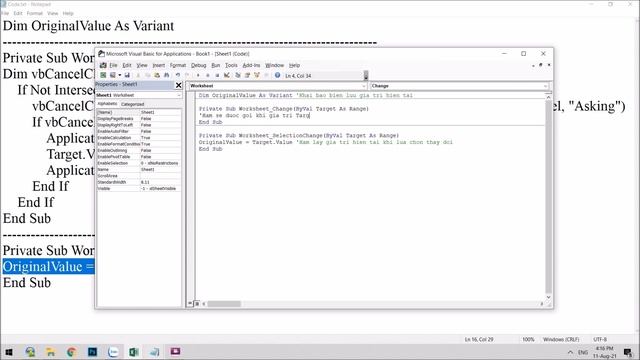The image size is (640, 360).
Task: Open Chrome from the taskbar
Action: click(x=71, y=351)
